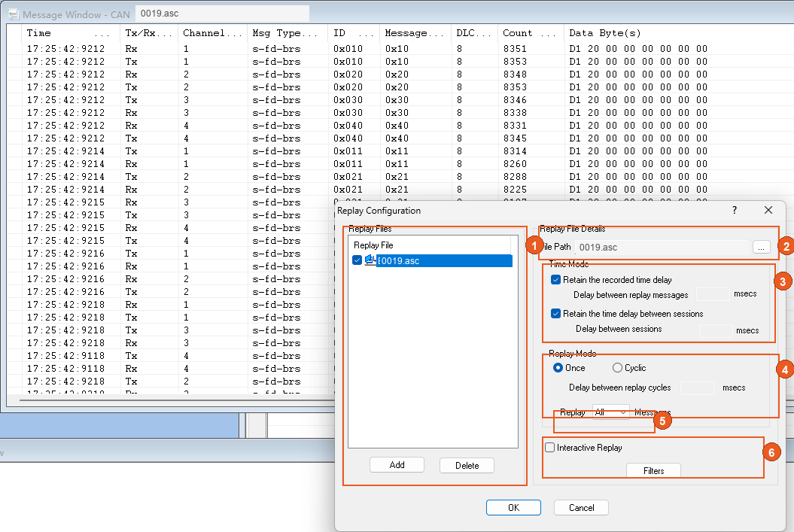
Task: Click the Delete replay file button
Action: pos(467,465)
